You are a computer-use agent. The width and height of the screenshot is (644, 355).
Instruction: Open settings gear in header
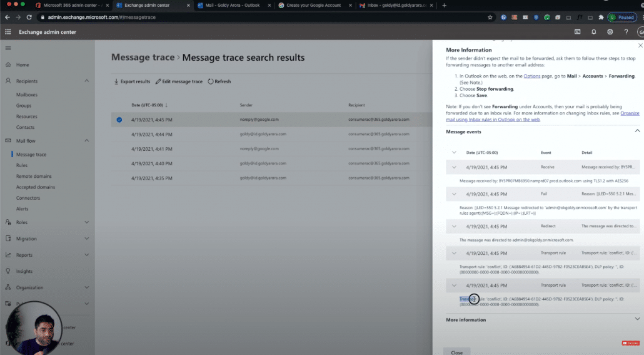pyautogui.click(x=610, y=32)
